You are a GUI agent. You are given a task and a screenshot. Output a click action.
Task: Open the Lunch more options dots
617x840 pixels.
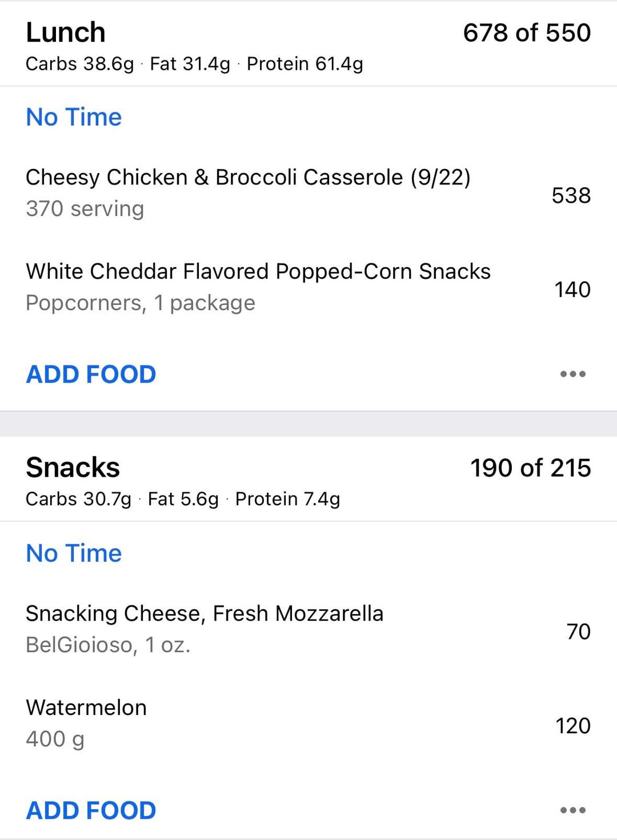click(572, 374)
